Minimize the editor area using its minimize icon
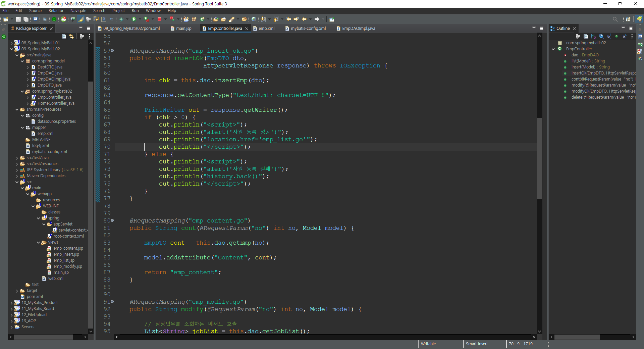 (534, 28)
